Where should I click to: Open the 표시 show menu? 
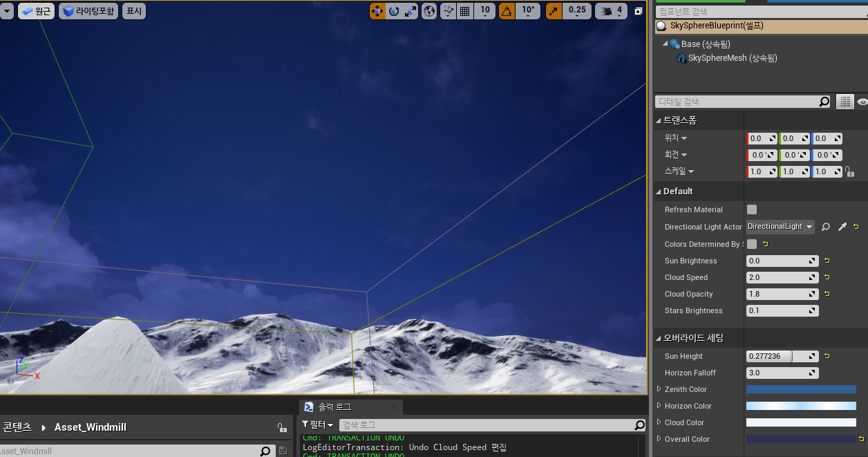[x=133, y=11]
